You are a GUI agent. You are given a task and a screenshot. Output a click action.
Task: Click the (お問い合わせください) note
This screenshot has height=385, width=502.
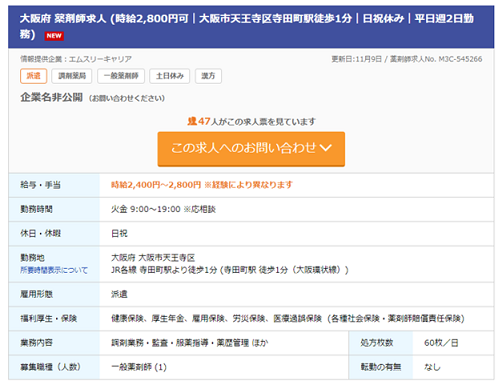[127, 98]
